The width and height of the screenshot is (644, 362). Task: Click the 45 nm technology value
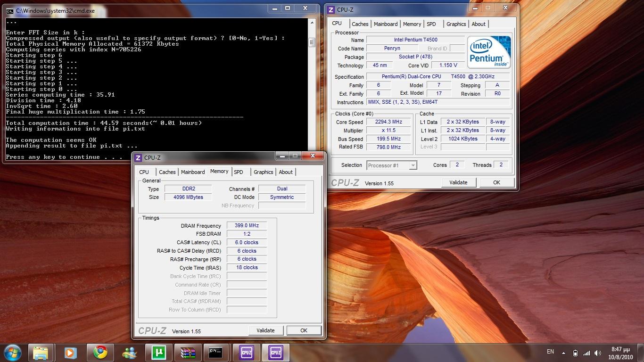(x=379, y=65)
